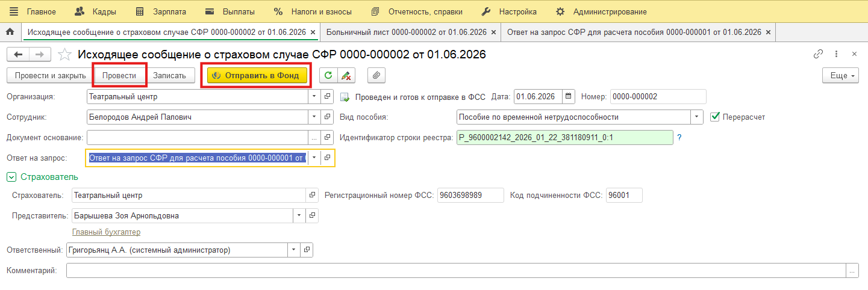Click the Провести button

click(x=120, y=76)
